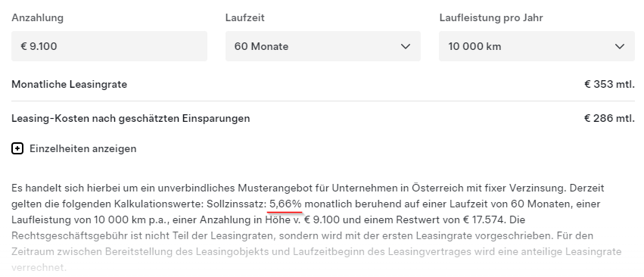The image size is (644, 277).
Task: Click Leasing-Kosten nach geschätzten Einsparungen label
Action: pyautogui.click(x=131, y=119)
